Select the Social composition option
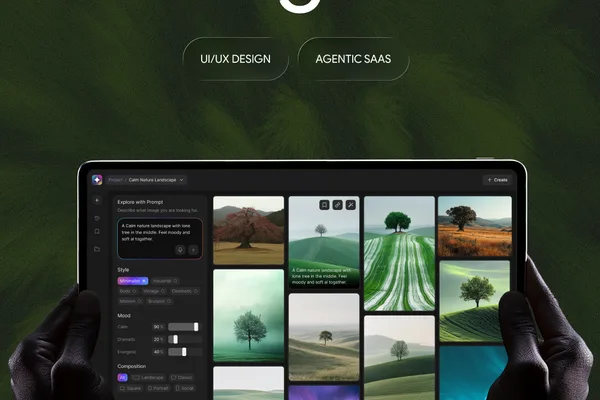 tap(184, 388)
